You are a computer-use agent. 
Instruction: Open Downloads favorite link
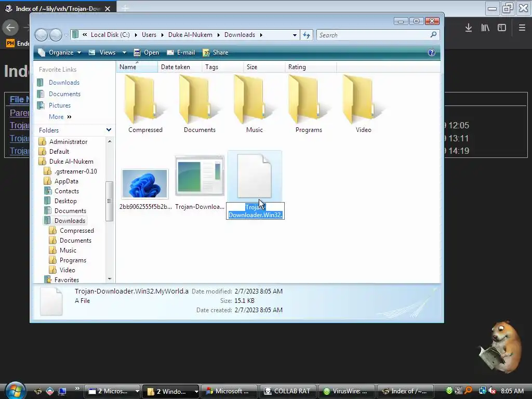pos(64,83)
